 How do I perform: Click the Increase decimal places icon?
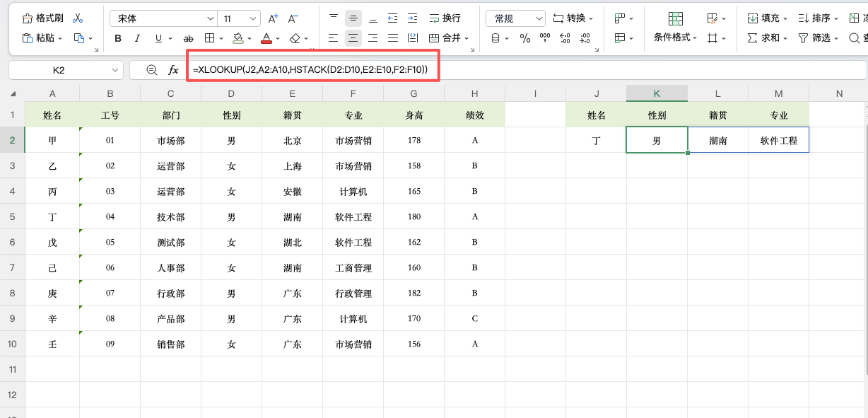click(565, 38)
